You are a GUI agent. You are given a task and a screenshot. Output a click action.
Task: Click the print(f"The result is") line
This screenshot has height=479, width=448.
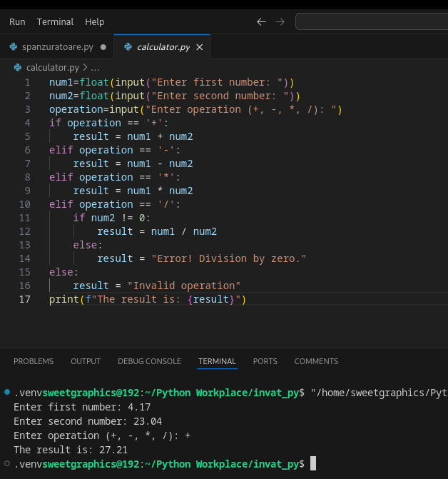[x=148, y=299]
